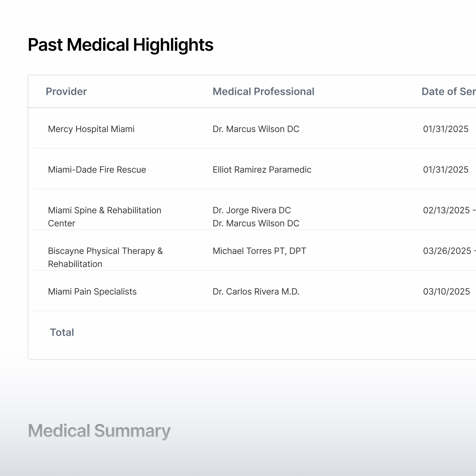
Task: Select Michael Torres PT, DPT cell
Action: click(259, 251)
